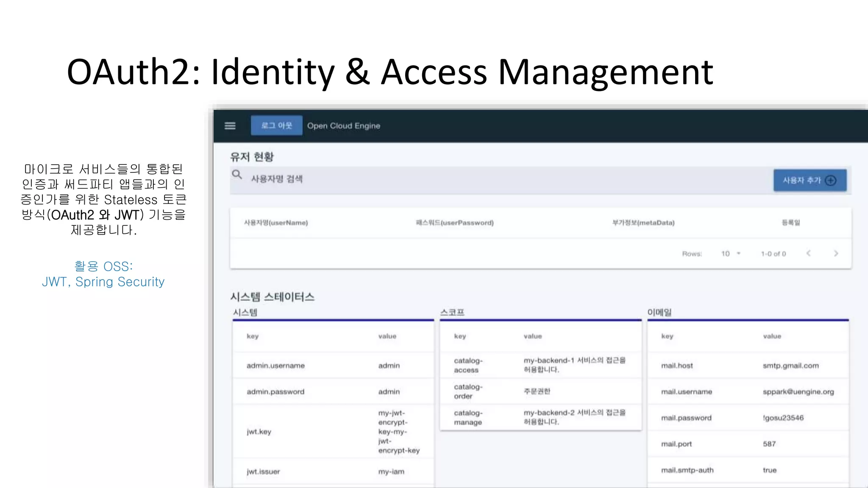Click the 등록일 column header
868x488 pixels.
(x=790, y=223)
